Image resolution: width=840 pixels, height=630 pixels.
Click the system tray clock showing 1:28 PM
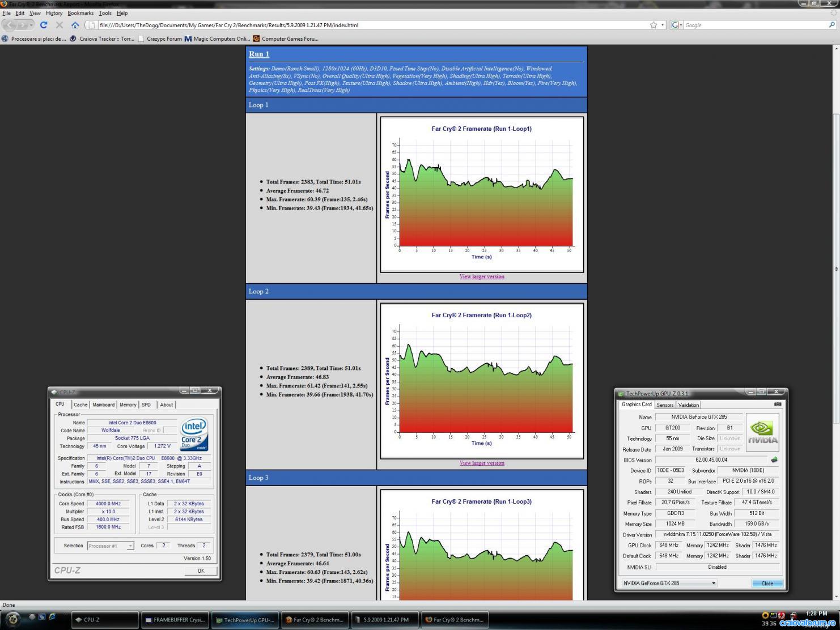(816, 614)
